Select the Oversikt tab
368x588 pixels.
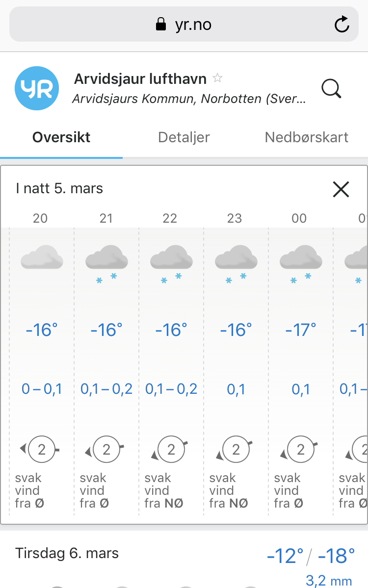click(61, 137)
